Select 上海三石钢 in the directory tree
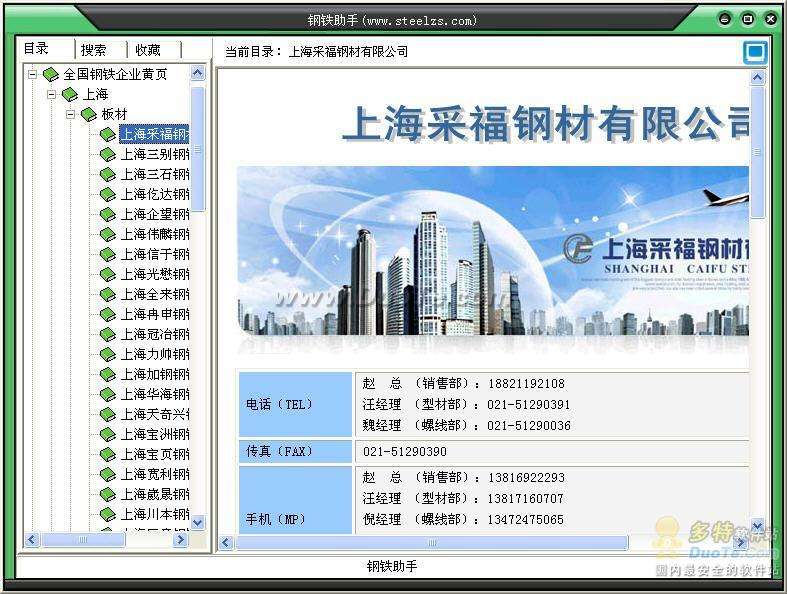 (155, 175)
